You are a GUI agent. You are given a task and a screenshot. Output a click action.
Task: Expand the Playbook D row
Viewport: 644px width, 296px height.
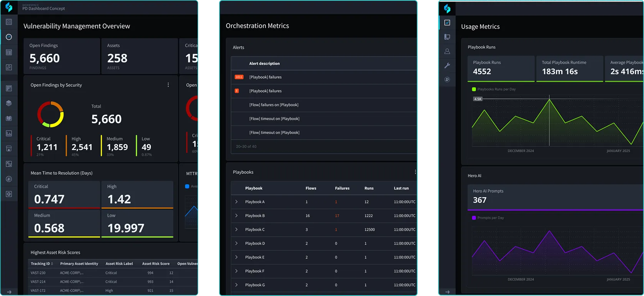coord(236,243)
